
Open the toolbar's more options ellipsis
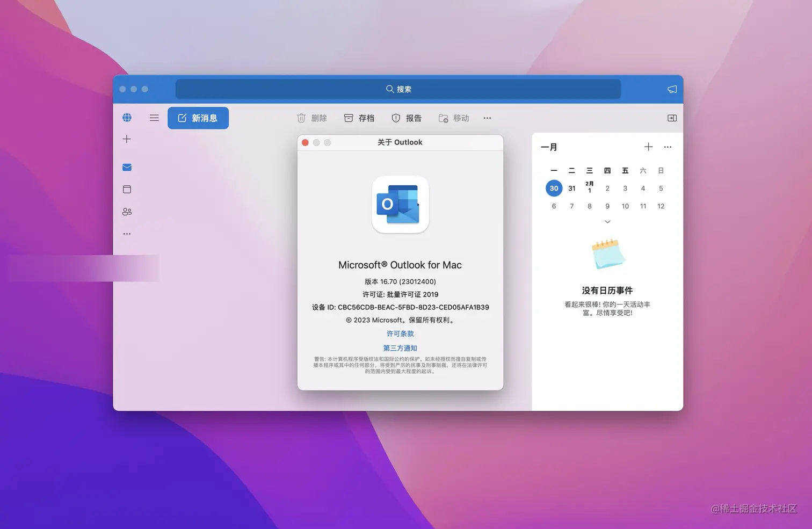tap(487, 118)
